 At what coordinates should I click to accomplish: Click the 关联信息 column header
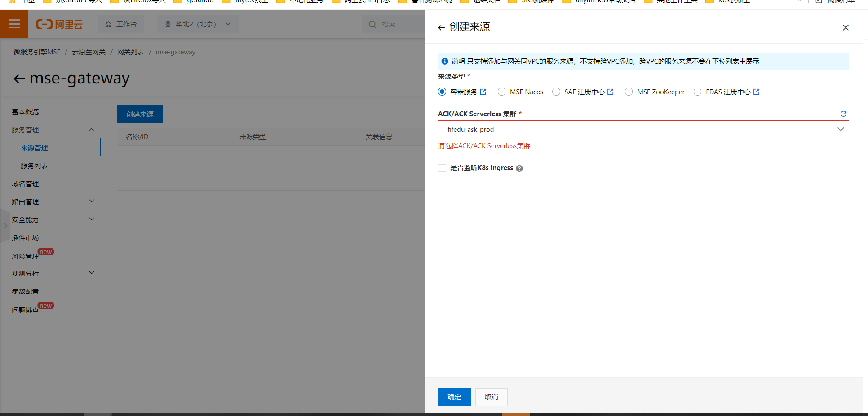[x=379, y=136]
